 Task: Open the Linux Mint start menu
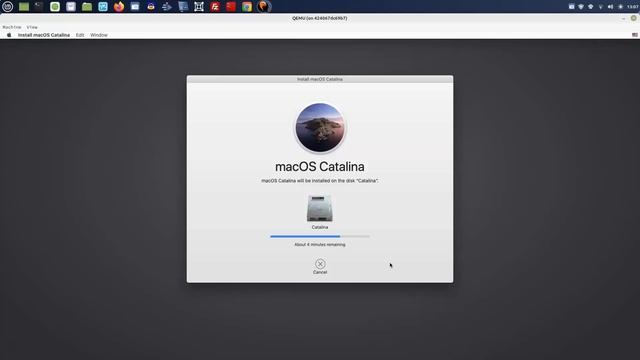pyautogui.click(x=8, y=7)
